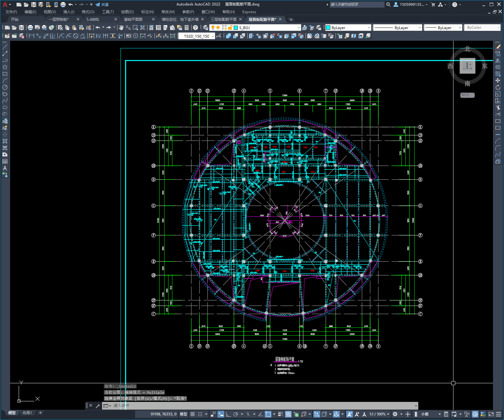Select the Circle draw tool
504x420 pixels.
pos(5,87)
